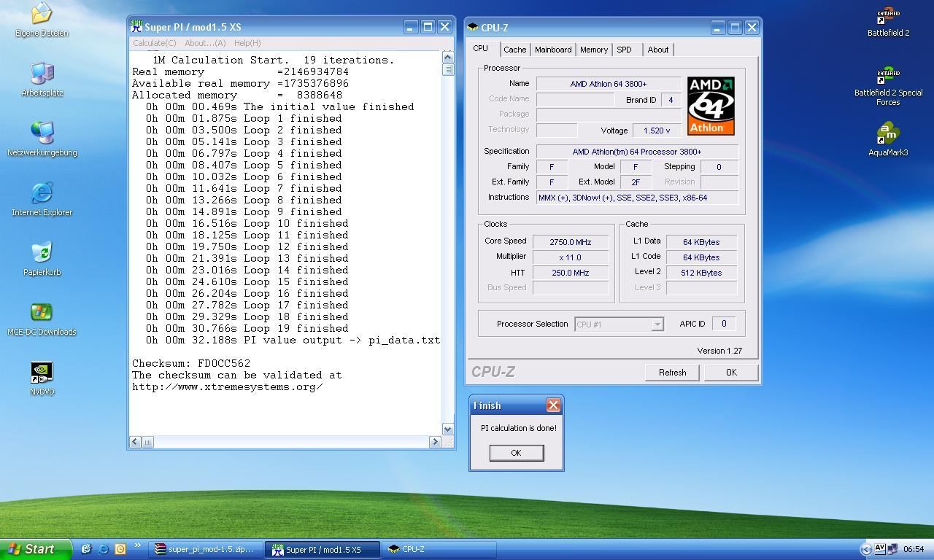
Task: Expand hidden system tray icons arrow
Action: click(x=866, y=549)
